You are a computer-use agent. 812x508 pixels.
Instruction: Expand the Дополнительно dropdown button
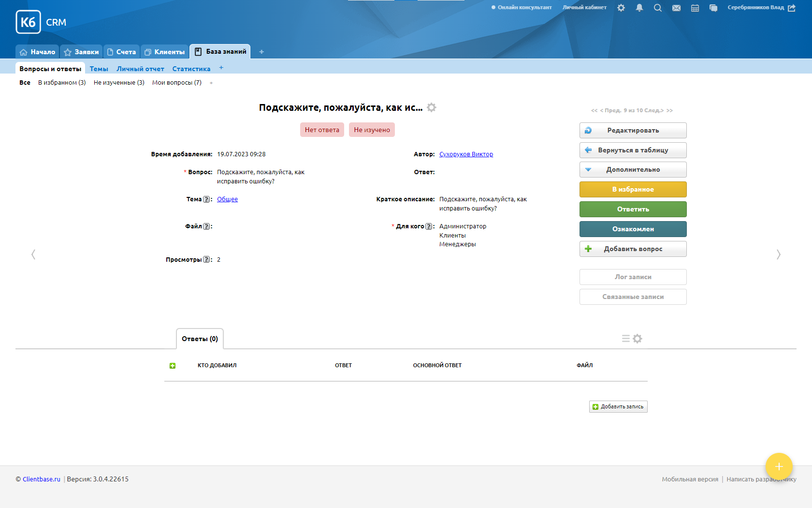[x=633, y=170]
